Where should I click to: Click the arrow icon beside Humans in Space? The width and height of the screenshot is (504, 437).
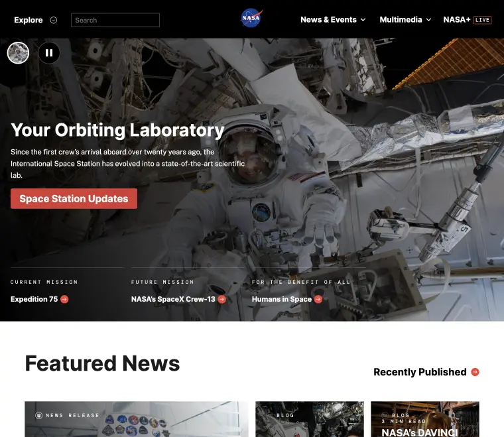(x=318, y=299)
